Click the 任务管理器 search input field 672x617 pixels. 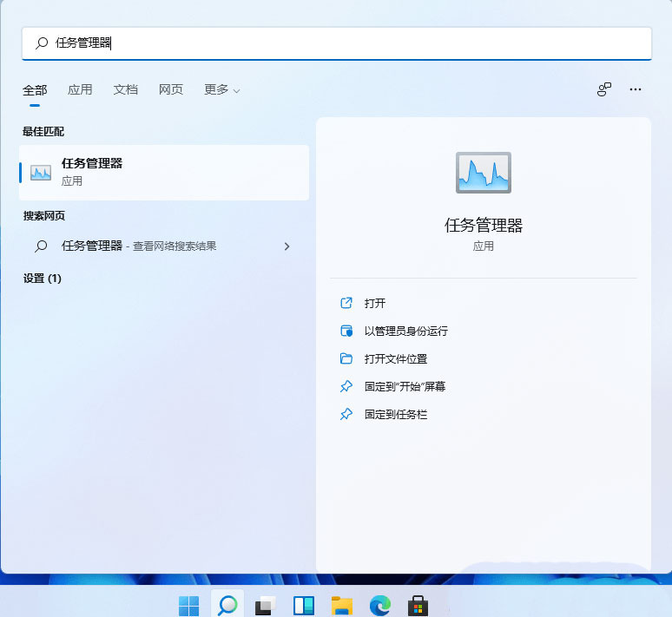click(337, 43)
